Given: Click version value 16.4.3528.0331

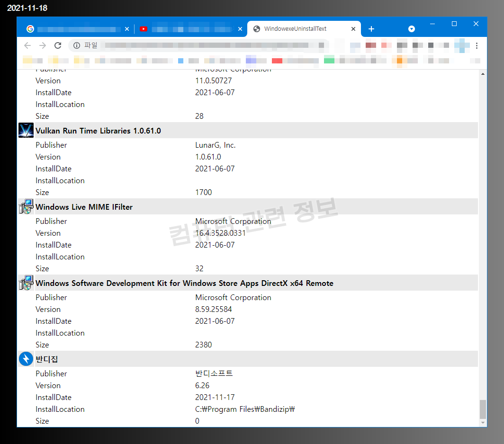Looking at the screenshot, I should (221, 233).
